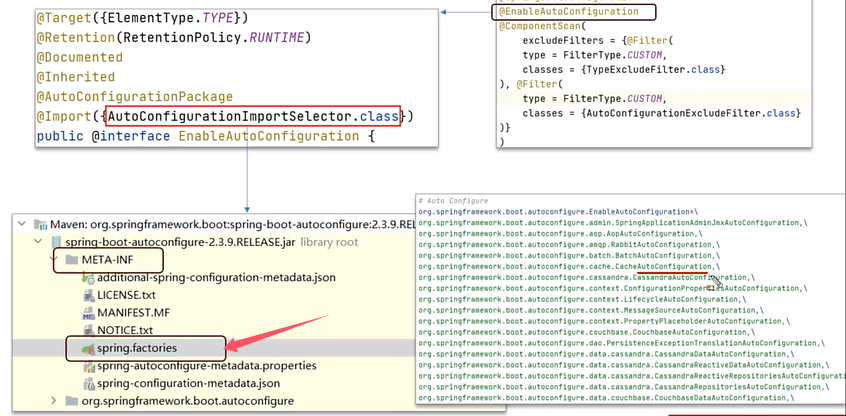Select the META-INF folder label

coord(108,260)
